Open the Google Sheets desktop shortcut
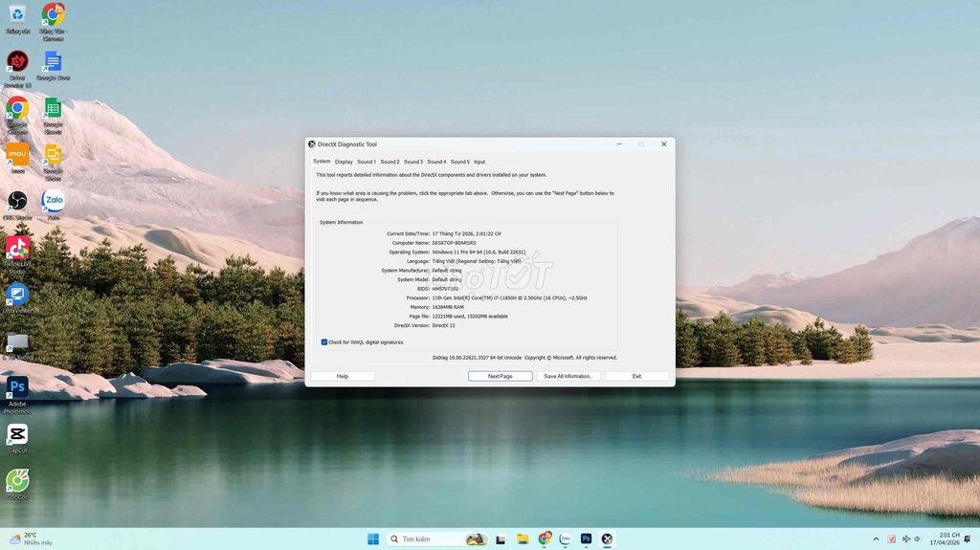The width and height of the screenshot is (980, 550). (54, 115)
